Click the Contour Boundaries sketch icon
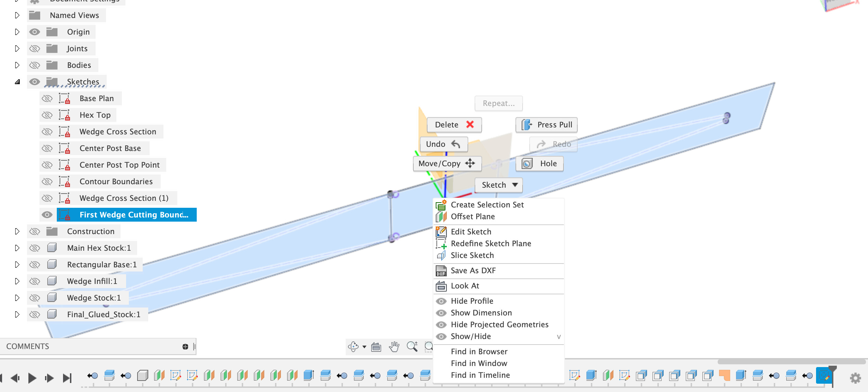This screenshot has width=868, height=392. (64, 181)
